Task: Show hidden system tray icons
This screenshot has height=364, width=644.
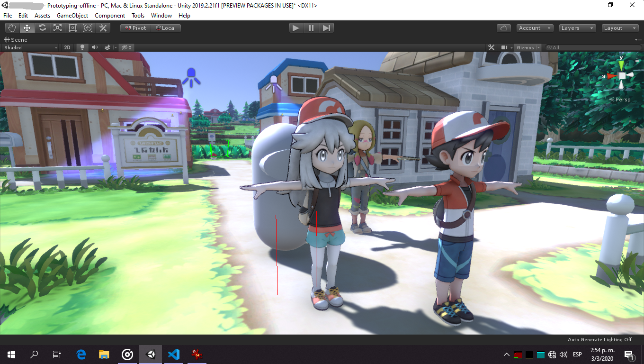Action: pos(507,355)
